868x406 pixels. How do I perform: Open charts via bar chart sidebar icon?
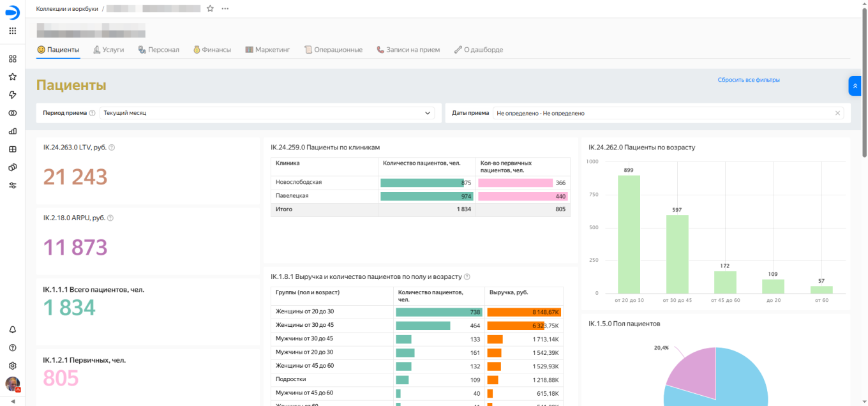point(12,131)
